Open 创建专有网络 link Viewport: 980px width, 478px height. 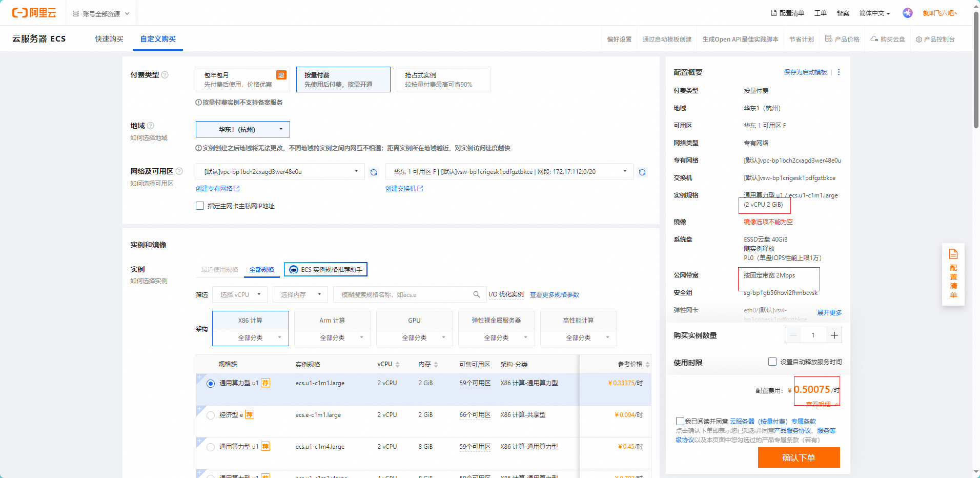click(218, 189)
